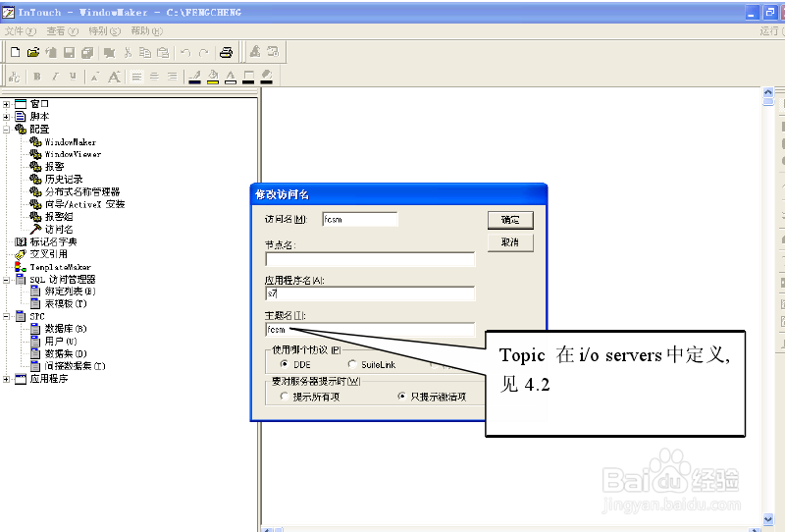
Task: Click the Center text alignment icon
Action: [x=155, y=77]
